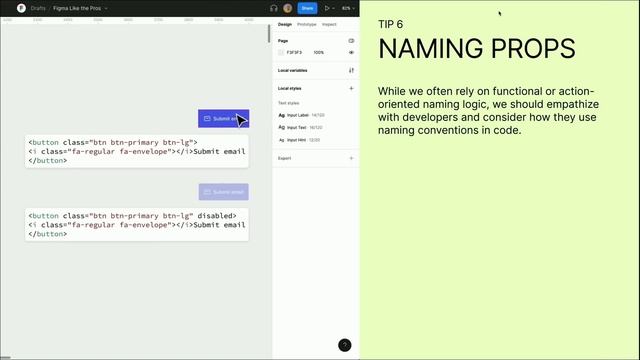This screenshot has width=640, height=360.
Task: Click the TIP 6 label
Action: (390, 24)
